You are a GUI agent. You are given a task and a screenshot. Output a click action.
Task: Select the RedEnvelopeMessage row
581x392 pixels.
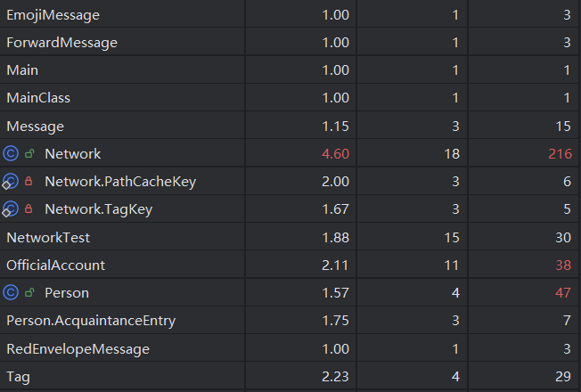coord(290,348)
